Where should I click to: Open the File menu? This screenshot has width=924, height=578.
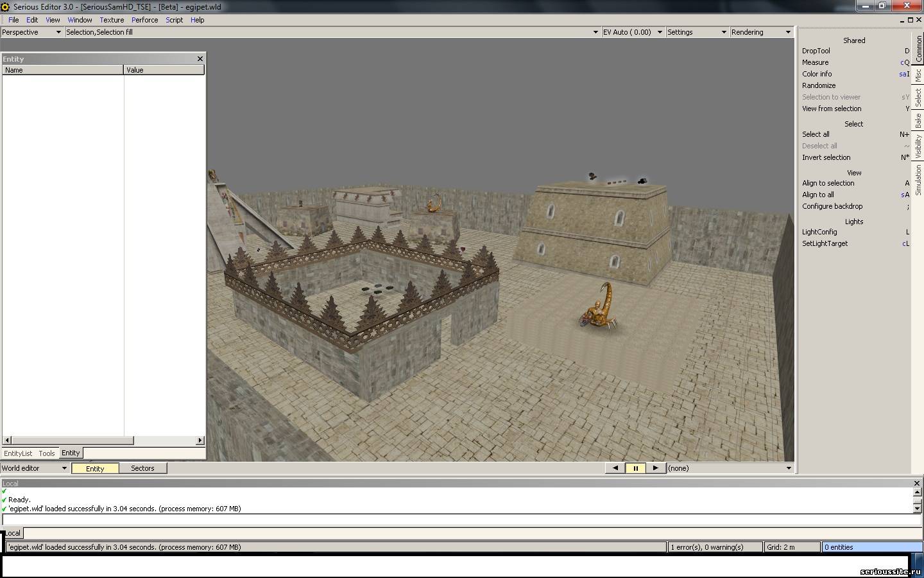coord(13,20)
